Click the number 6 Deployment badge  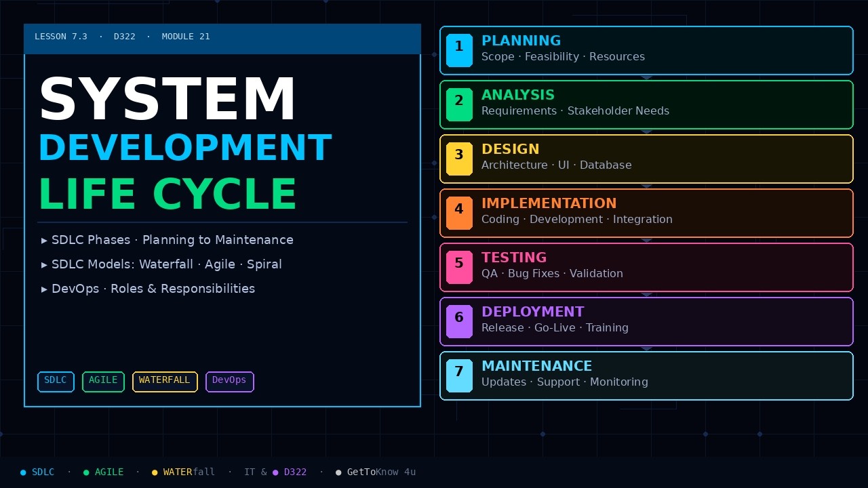[459, 321]
